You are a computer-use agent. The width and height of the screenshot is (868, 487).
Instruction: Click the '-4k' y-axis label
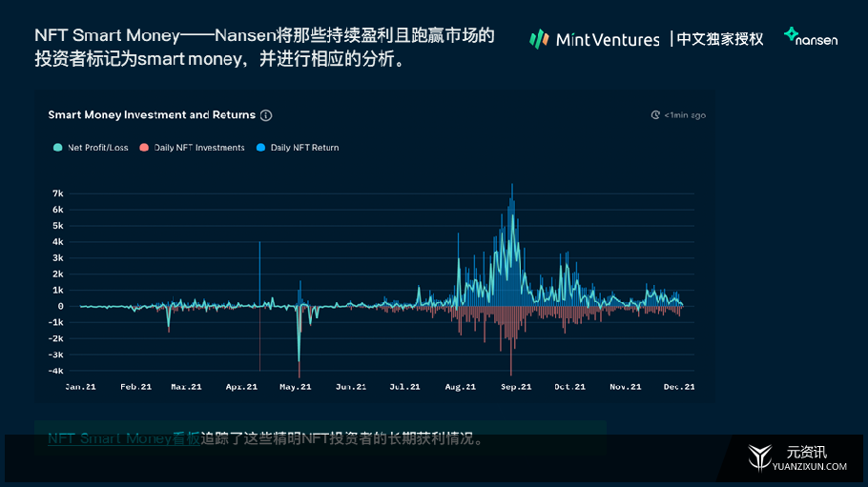click(56, 371)
